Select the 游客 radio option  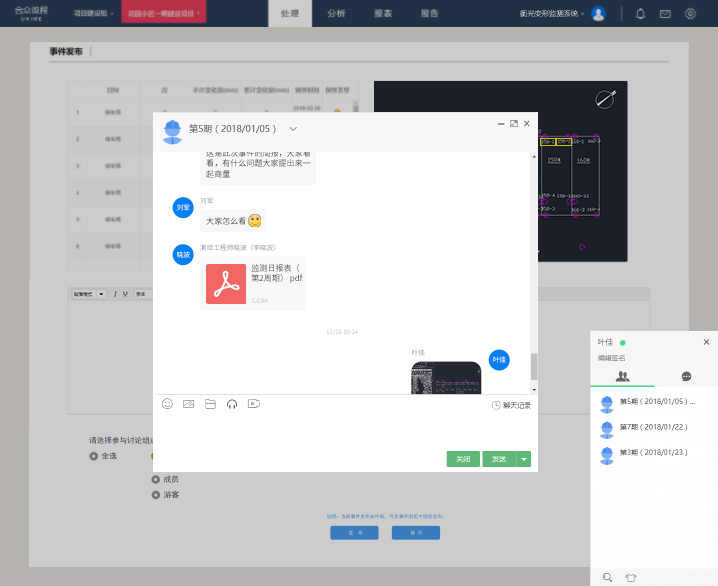click(x=155, y=494)
